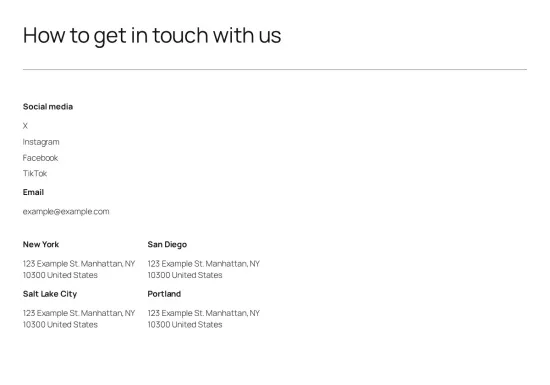Screen dimensions: 550x385
Task: Click the Portland office heading
Action: point(164,294)
